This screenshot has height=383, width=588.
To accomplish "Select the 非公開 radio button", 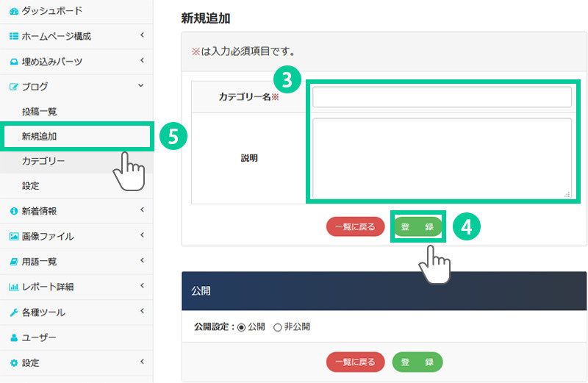I will point(277,327).
